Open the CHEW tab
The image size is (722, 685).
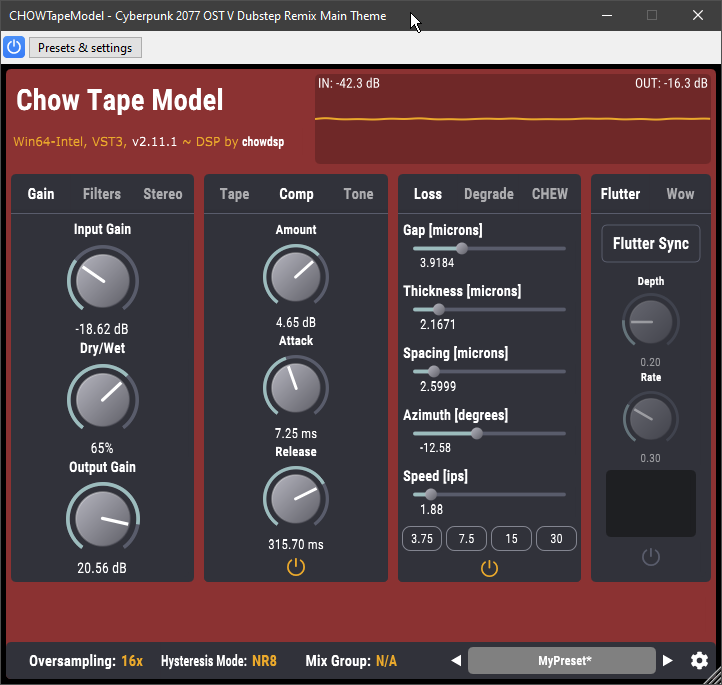[550, 194]
